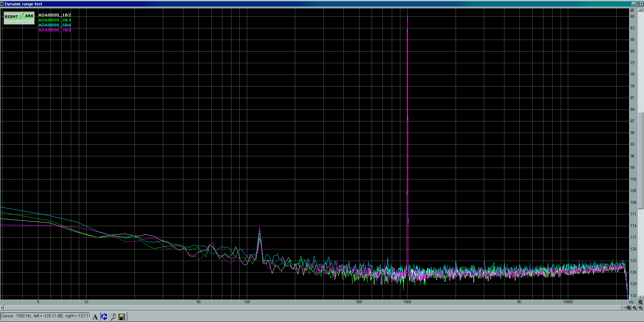Open graph options with the wrench icon
644x322 pixels.
tap(113, 317)
